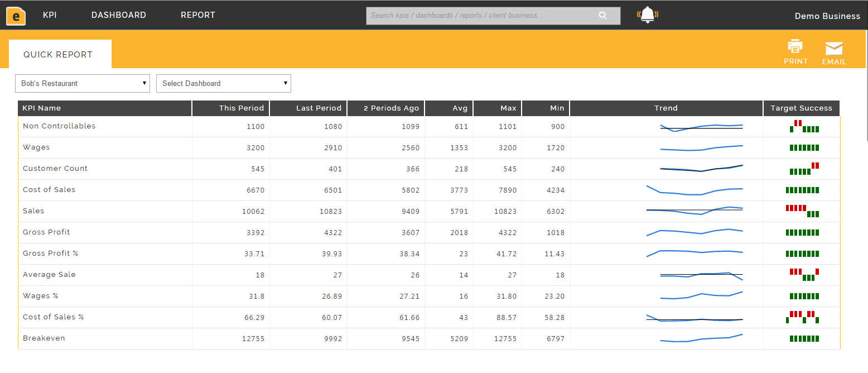Viewport: 868px width, 373px height.
Task: Open the Dashboard menu item
Action: click(118, 15)
